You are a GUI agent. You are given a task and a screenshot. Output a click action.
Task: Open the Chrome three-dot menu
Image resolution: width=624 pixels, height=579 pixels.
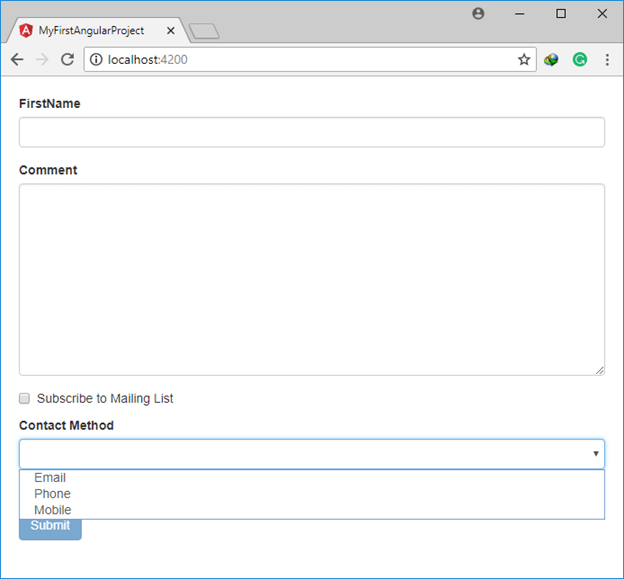[x=607, y=60]
